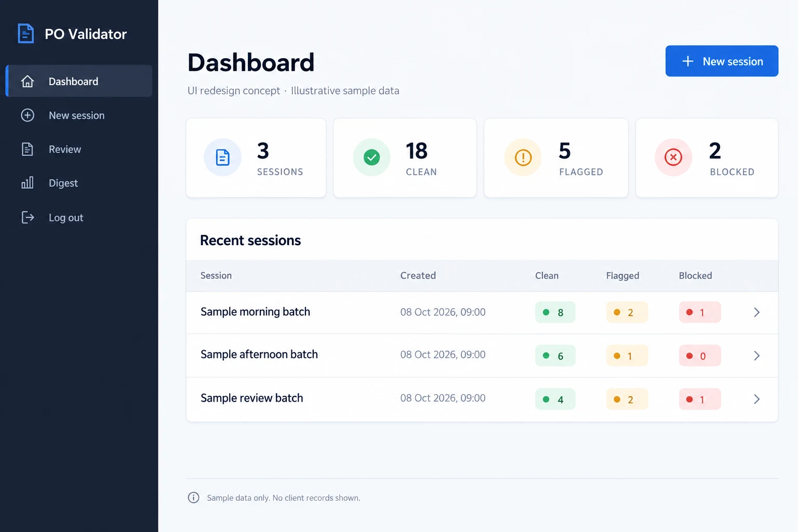Click the PO Validator app title

coord(86,34)
